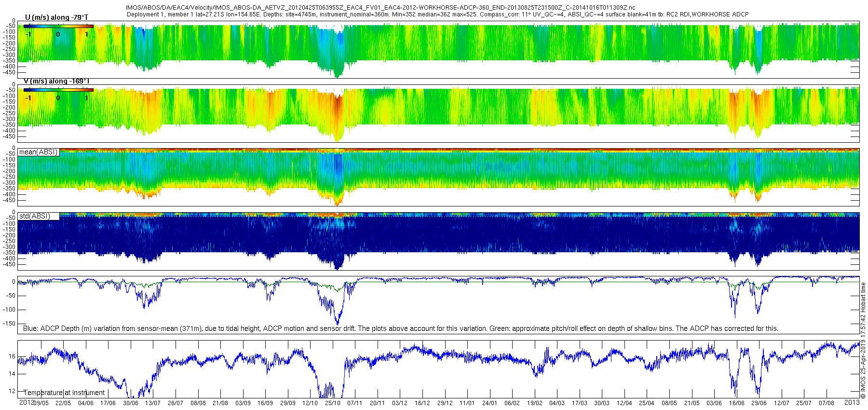Click the 'mean(ABSI)' panel label
This screenshot has width=868, height=410.
pyautogui.click(x=38, y=152)
